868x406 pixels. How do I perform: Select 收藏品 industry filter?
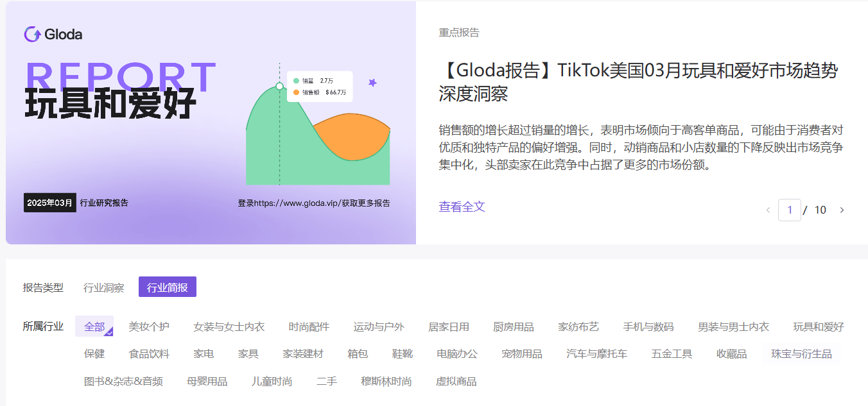click(x=732, y=353)
